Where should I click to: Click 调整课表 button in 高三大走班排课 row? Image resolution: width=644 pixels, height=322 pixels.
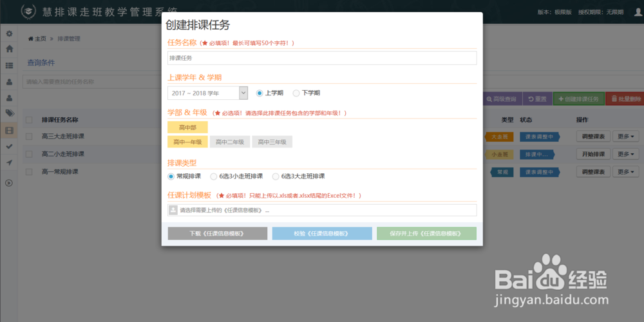tap(594, 137)
